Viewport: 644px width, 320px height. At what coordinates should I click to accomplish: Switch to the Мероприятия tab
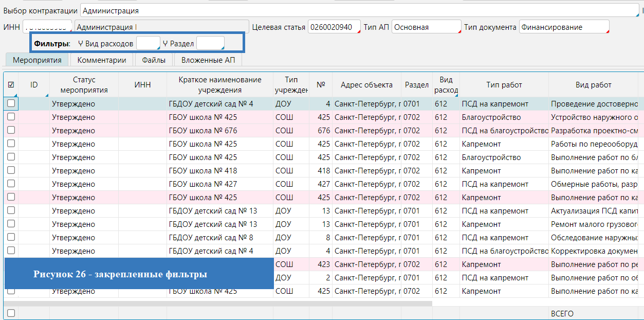(x=37, y=60)
